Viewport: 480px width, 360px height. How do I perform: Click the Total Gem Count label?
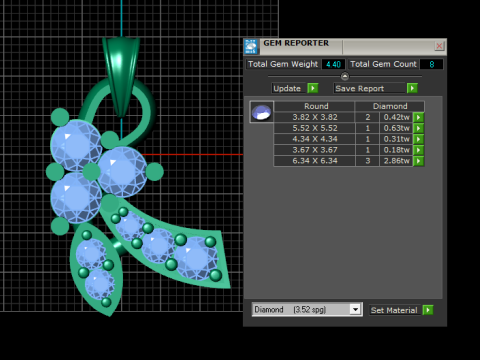click(x=383, y=64)
